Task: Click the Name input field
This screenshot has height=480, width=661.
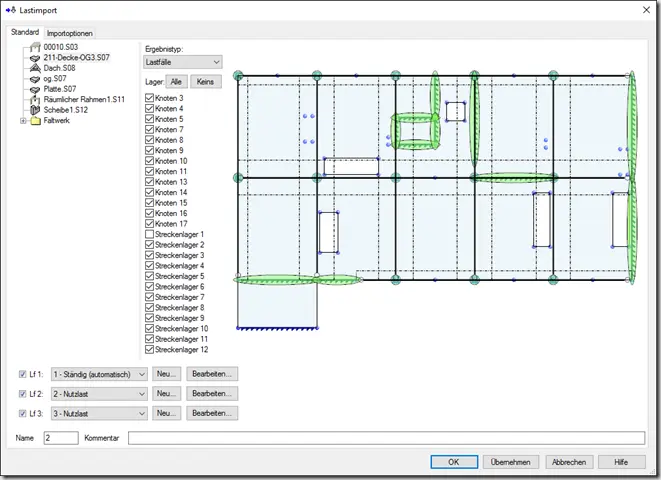Action: (x=61, y=438)
